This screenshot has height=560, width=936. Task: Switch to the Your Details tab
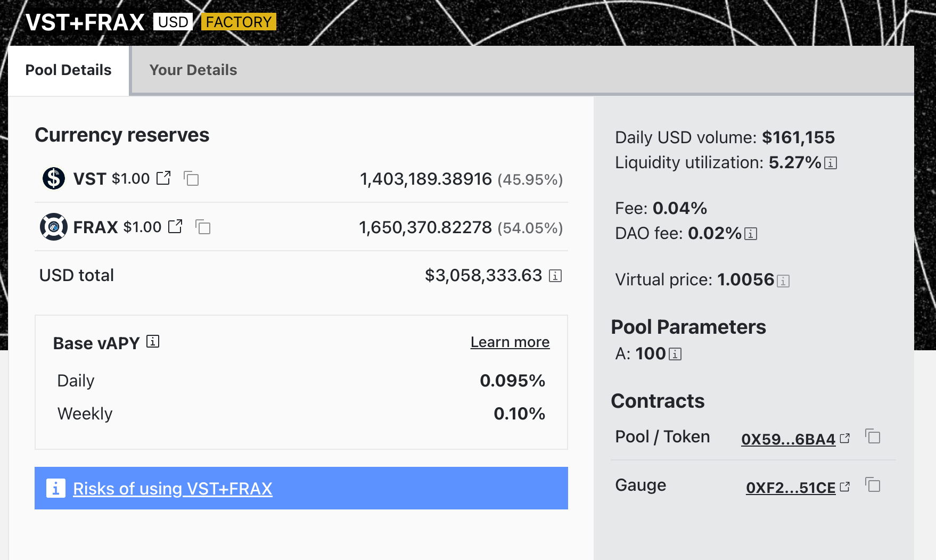[193, 70]
